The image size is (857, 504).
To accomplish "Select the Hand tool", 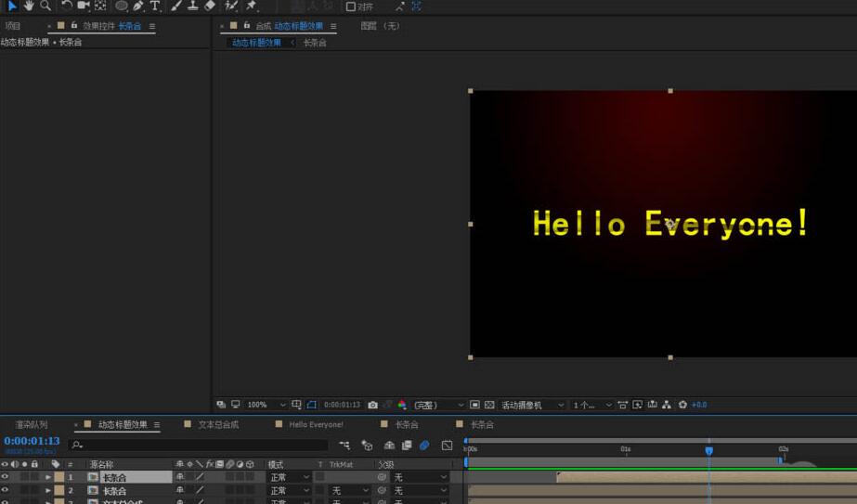I will pos(29,6).
